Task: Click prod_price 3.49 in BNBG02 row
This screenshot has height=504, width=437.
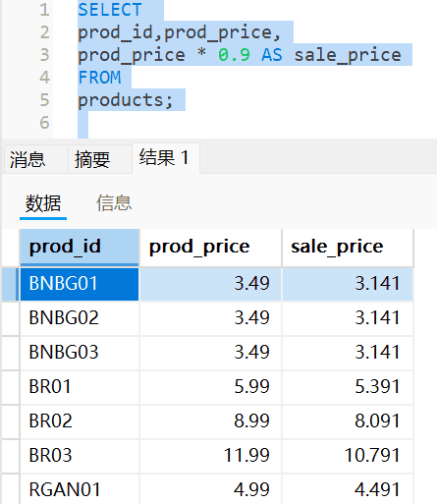Action: 210,318
